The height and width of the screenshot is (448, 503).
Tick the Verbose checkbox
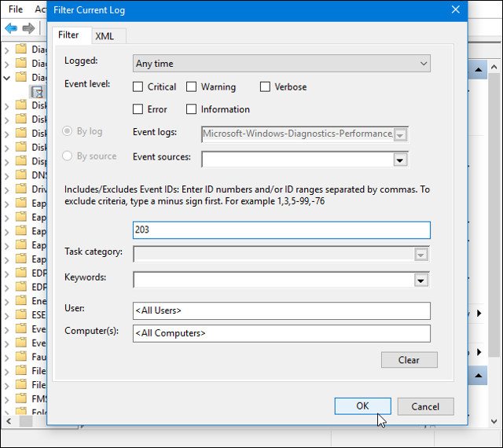[265, 87]
